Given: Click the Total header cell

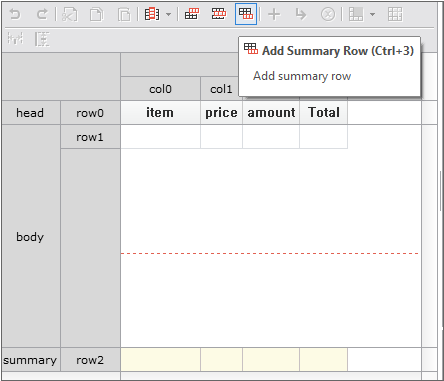Looking at the screenshot, I should 324,113.
